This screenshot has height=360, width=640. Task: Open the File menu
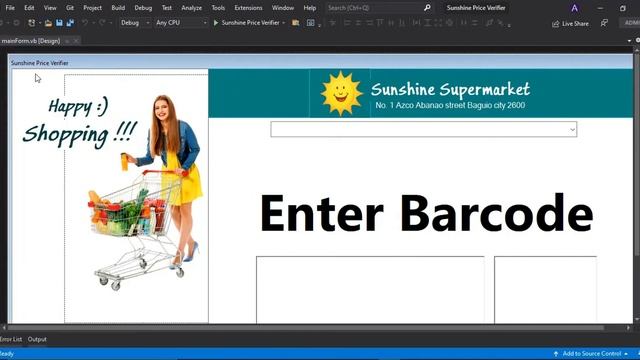(x=10, y=8)
